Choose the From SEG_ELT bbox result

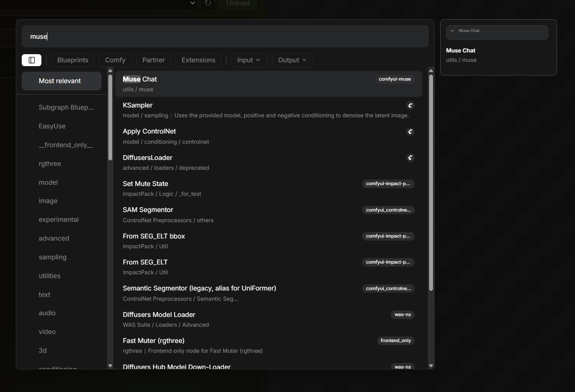(x=269, y=241)
